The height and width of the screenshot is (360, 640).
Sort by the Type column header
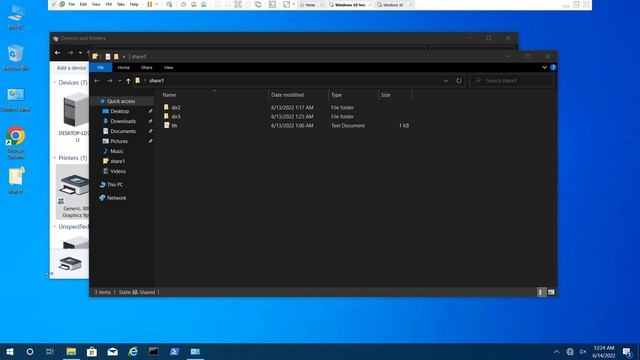[x=336, y=95]
